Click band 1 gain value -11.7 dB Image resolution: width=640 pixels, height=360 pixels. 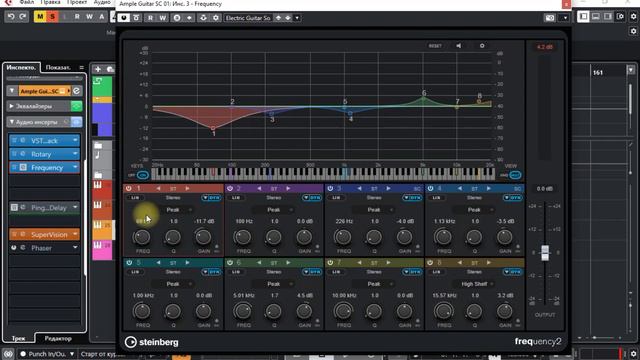click(204, 221)
